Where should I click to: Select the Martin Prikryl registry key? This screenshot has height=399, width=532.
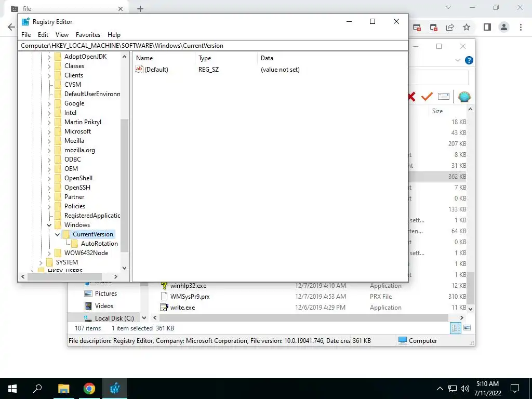click(x=83, y=122)
